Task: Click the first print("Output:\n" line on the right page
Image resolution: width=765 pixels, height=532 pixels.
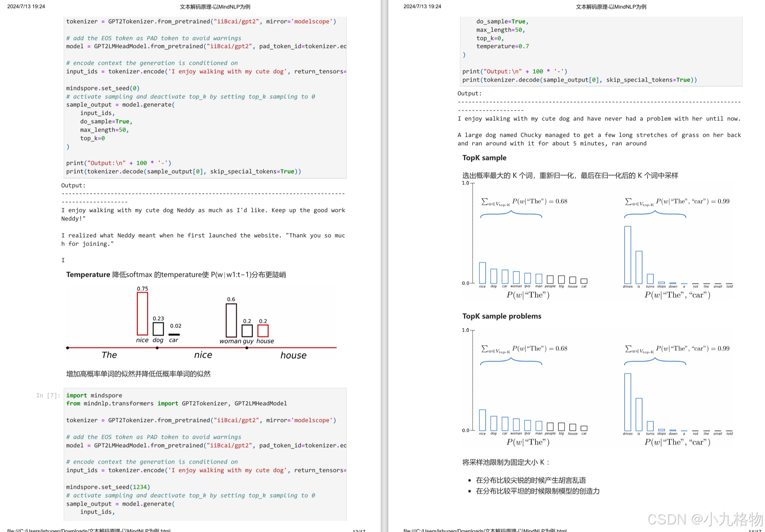Action: click(x=515, y=71)
